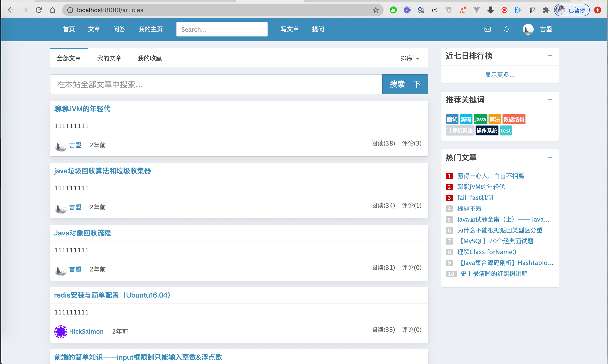Click the reload page icon

point(38,10)
